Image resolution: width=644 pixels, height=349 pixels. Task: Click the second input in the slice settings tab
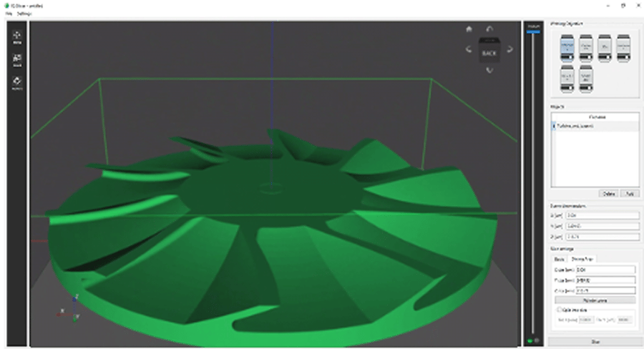pos(605,280)
